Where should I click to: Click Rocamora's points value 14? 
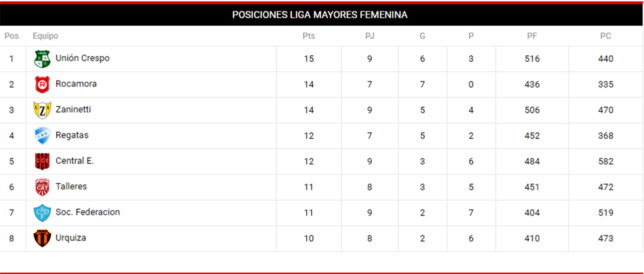click(x=309, y=84)
